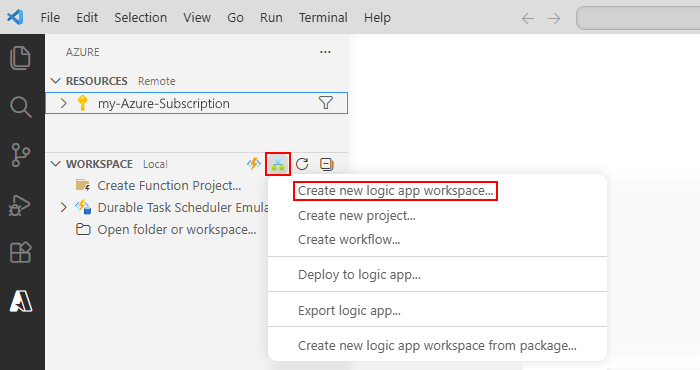700x370 pixels.
Task: Click the Open folder icon
Action: (83, 229)
